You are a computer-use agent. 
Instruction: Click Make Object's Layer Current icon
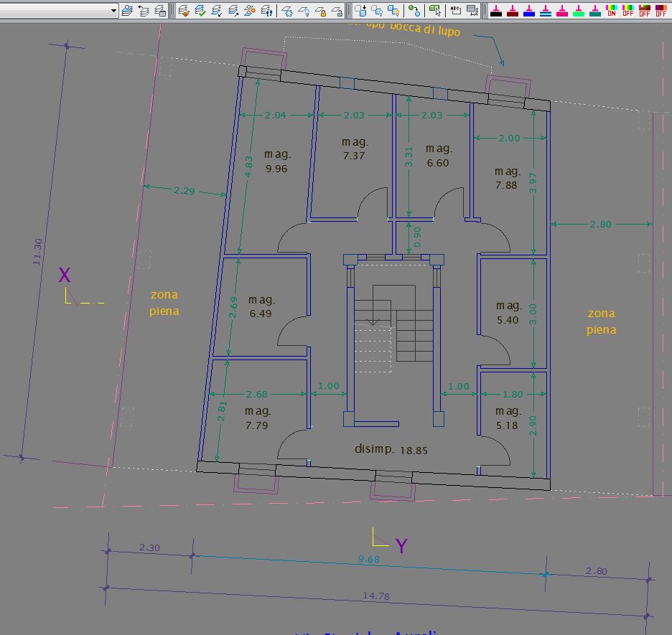pyautogui.click(x=127, y=10)
